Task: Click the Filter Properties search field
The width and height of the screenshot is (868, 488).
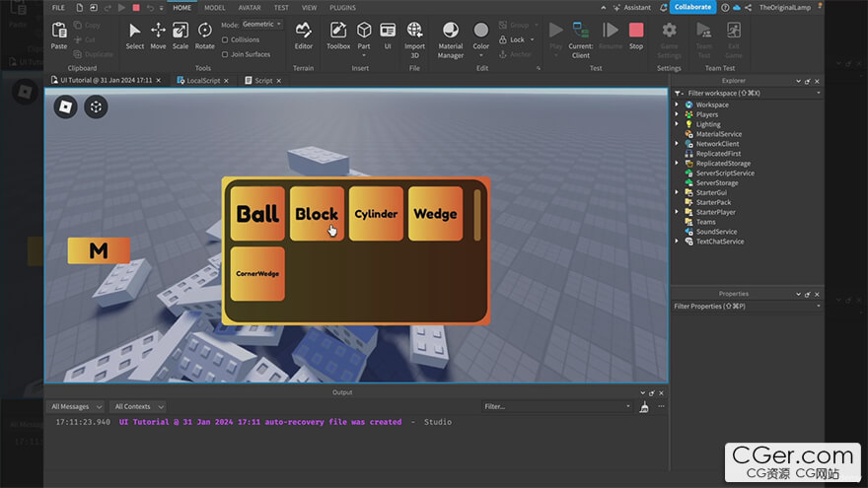Action: pos(748,306)
